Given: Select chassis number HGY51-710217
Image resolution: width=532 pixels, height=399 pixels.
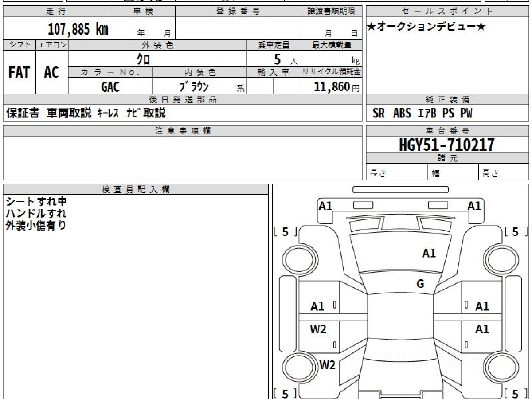Looking at the screenshot, I should tap(447, 145).
